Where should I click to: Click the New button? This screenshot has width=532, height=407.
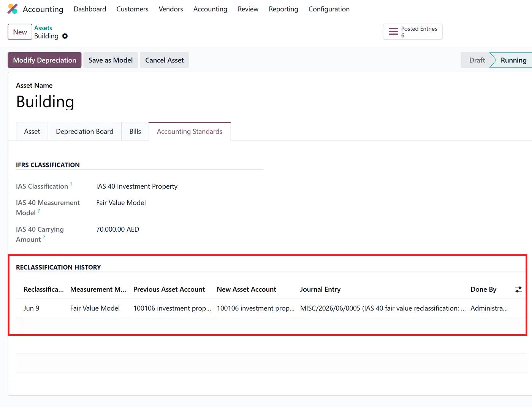click(20, 32)
